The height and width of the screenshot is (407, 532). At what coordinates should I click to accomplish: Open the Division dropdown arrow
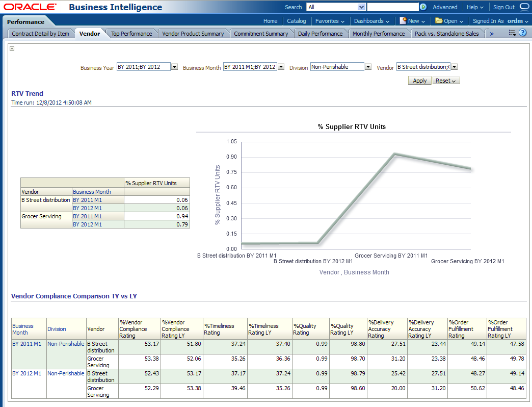[368, 67]
